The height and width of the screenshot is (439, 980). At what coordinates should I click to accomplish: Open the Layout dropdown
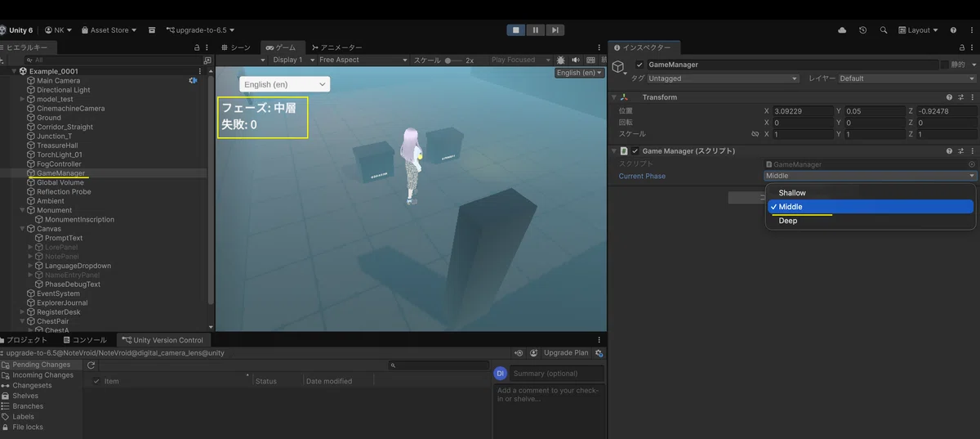tap(919, 30)
